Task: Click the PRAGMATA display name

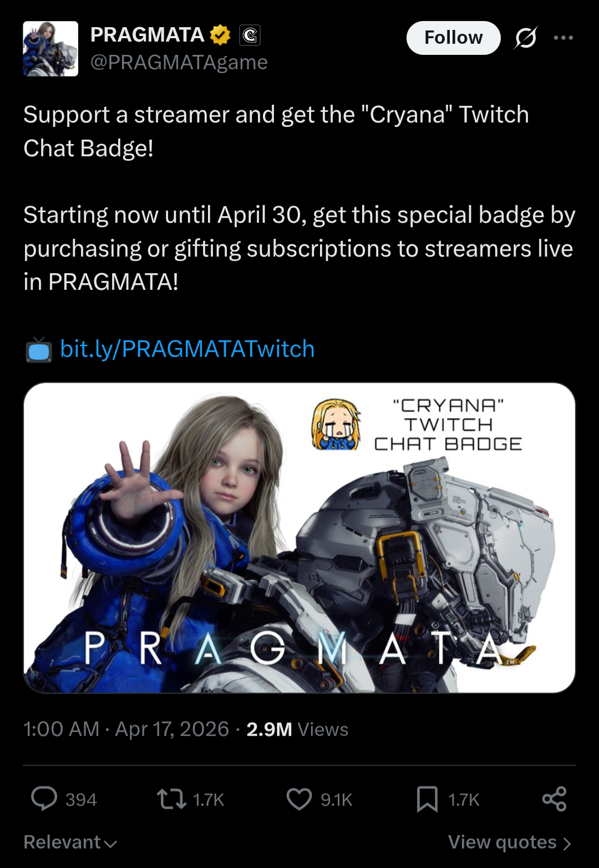Action: point(147,35)
